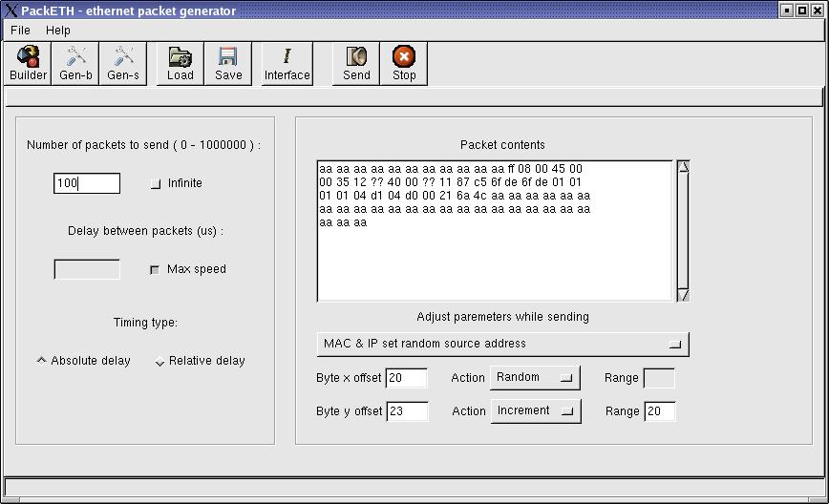Click the Byte x Range field
Screen dimensions: 829x504
(x=659, y=378)
